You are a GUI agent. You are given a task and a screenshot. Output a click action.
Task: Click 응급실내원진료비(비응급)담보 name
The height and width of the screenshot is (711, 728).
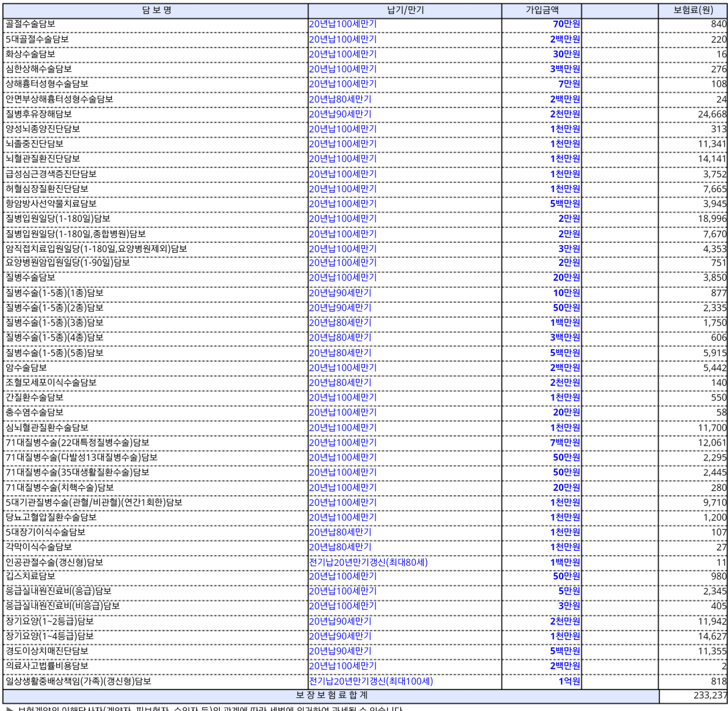point(63,606)
